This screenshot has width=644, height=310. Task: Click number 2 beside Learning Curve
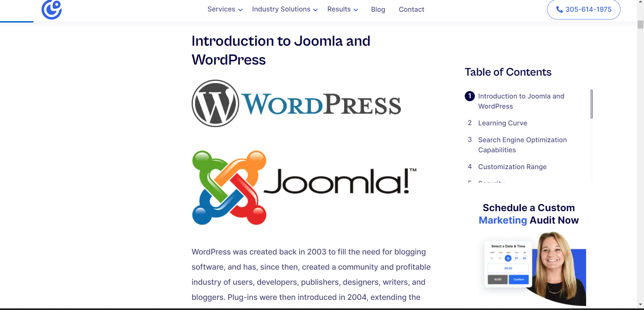click(470, 123)
